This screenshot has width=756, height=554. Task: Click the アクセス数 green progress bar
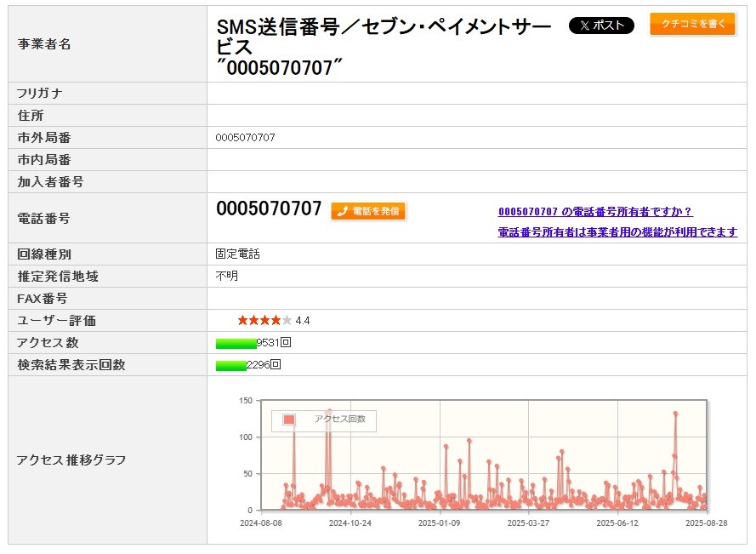pyautogui.click(x=236, y=343)
